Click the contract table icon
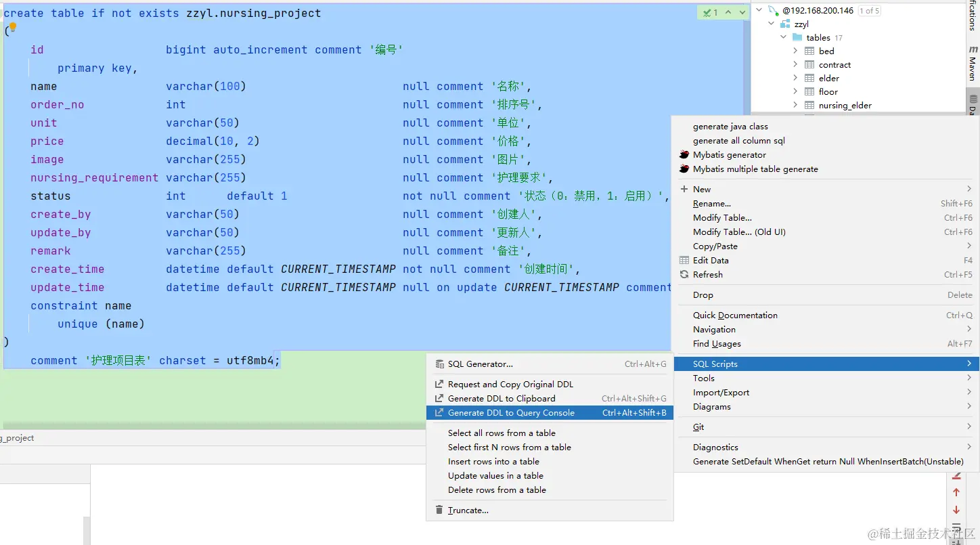980x545 pixels. 809,65
